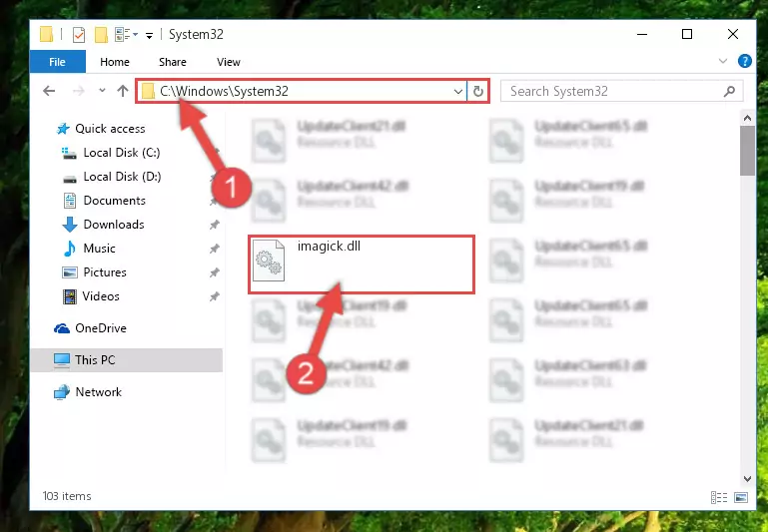Click the Network computer icon
Screen dimensions: 768x532
pyautogui.click(x=62, y=392)
